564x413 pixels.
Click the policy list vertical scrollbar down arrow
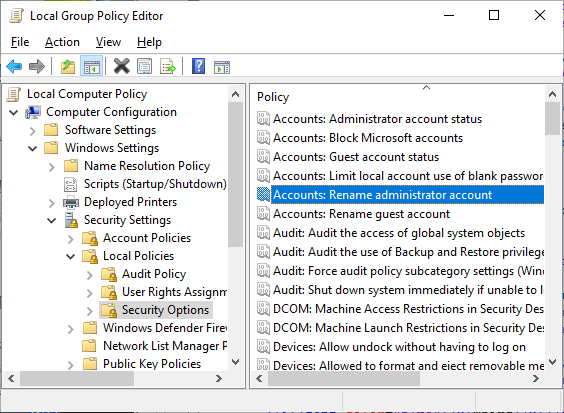click(x=552, y=361)
